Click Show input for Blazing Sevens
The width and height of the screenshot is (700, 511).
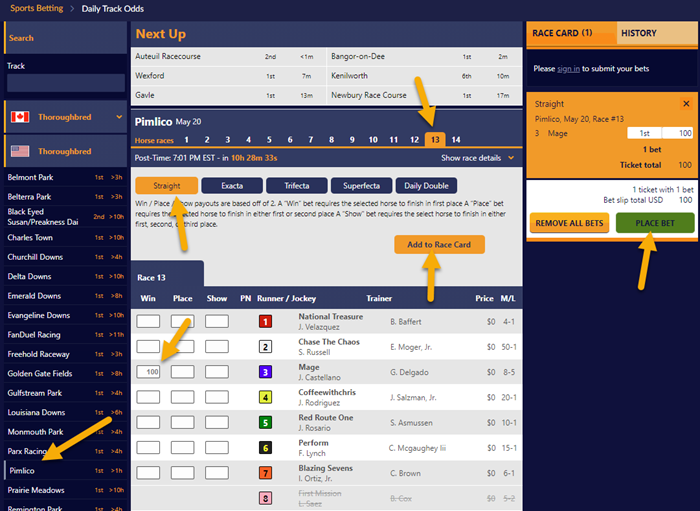pos(217,473)
